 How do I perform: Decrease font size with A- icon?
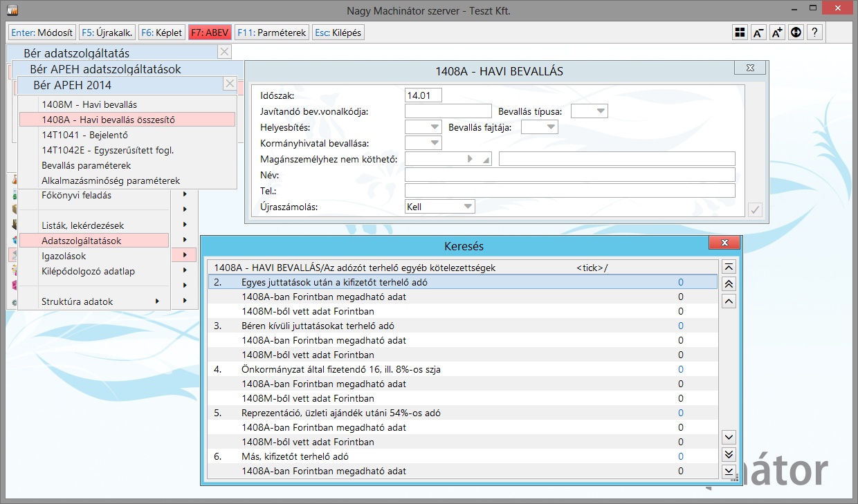758,32
